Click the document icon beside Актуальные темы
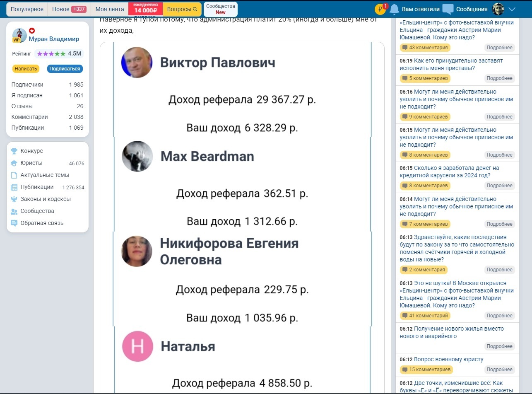This screenshot has width=532, height=394. (x=14, y=175)
